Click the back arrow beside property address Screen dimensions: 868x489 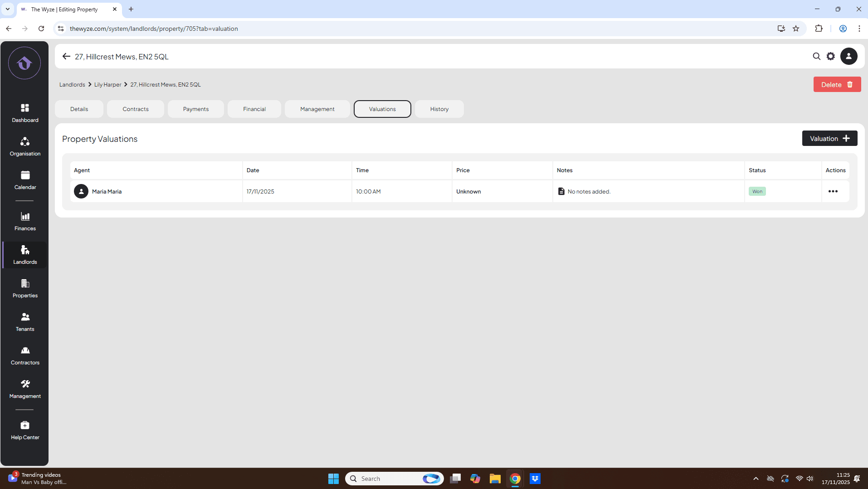tap(66, 57)
